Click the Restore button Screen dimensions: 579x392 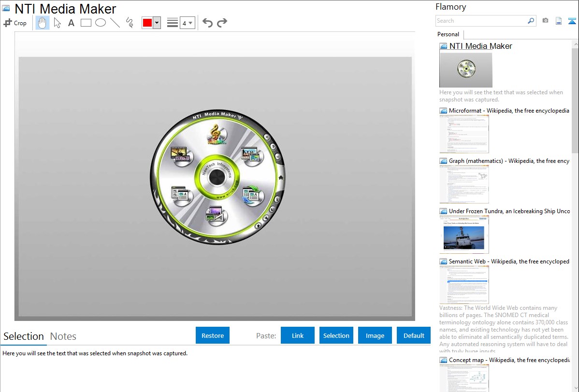click(x=213, y=335)
